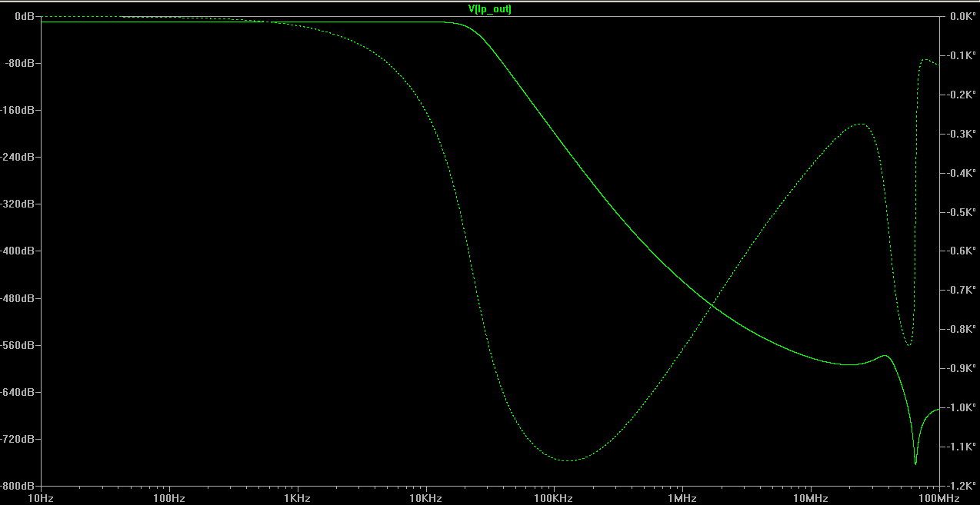Select the -1.2K° phase axis label
The image size is (980, 505).
pyautogui.click(x=962, y=486)
